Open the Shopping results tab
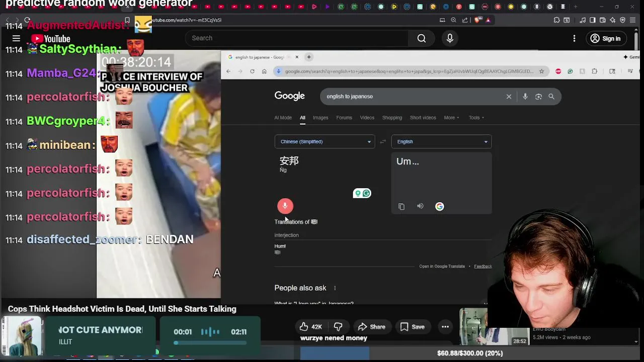The height and width of the screenshot is (362, 644). point(392,118)
